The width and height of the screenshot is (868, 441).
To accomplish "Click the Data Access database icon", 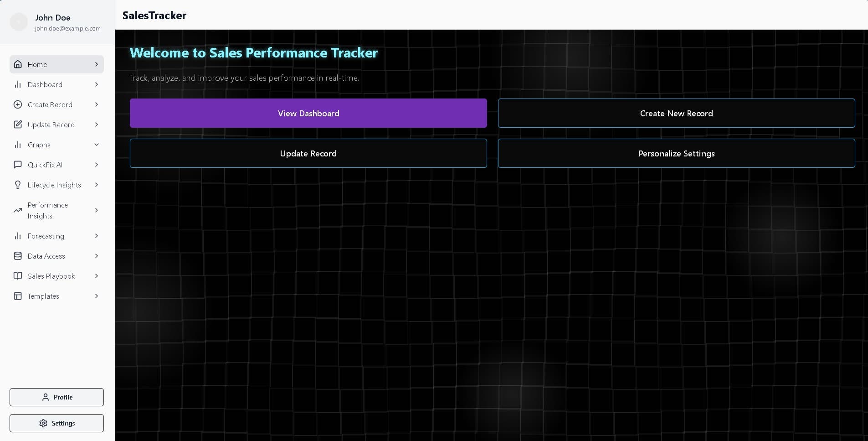I will (x=18, y=256).
